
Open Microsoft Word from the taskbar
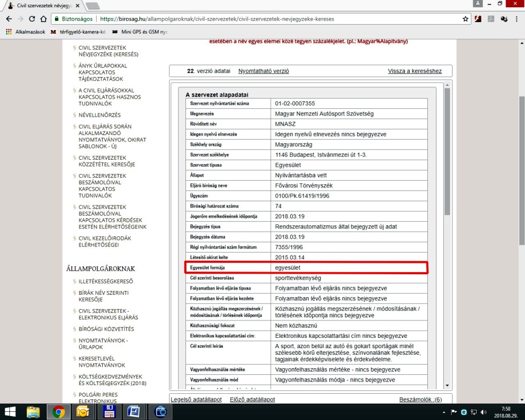[133, 412]
